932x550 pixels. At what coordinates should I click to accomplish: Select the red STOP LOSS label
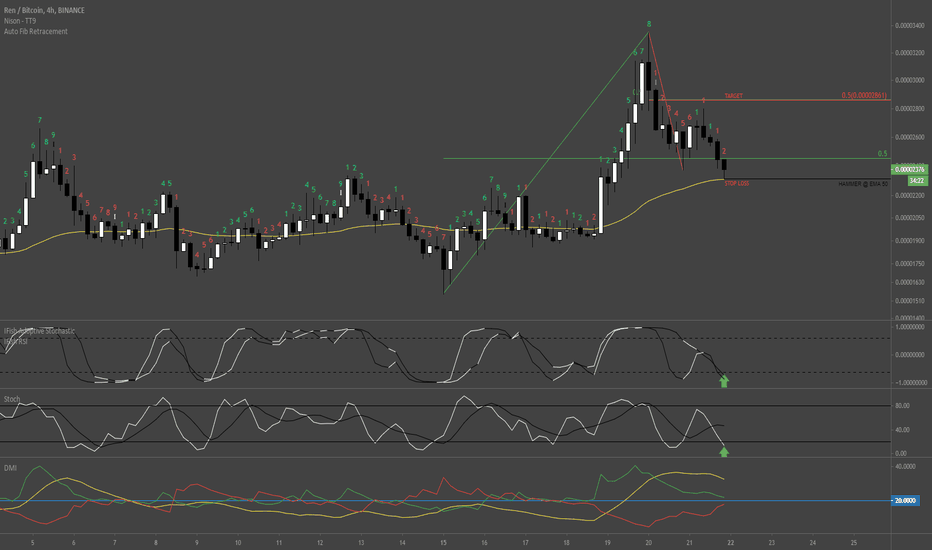click(736, 183)
